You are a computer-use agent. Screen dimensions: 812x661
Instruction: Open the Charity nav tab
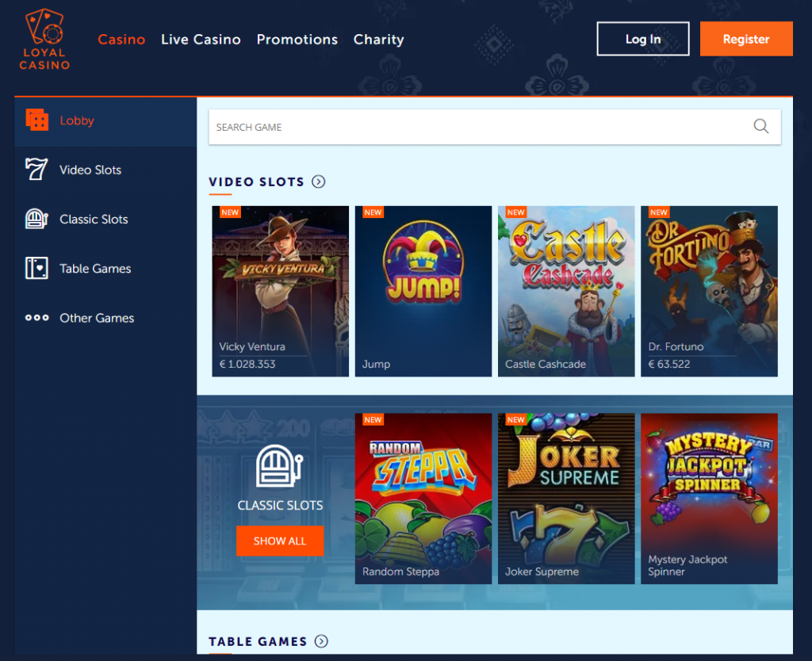378,40
